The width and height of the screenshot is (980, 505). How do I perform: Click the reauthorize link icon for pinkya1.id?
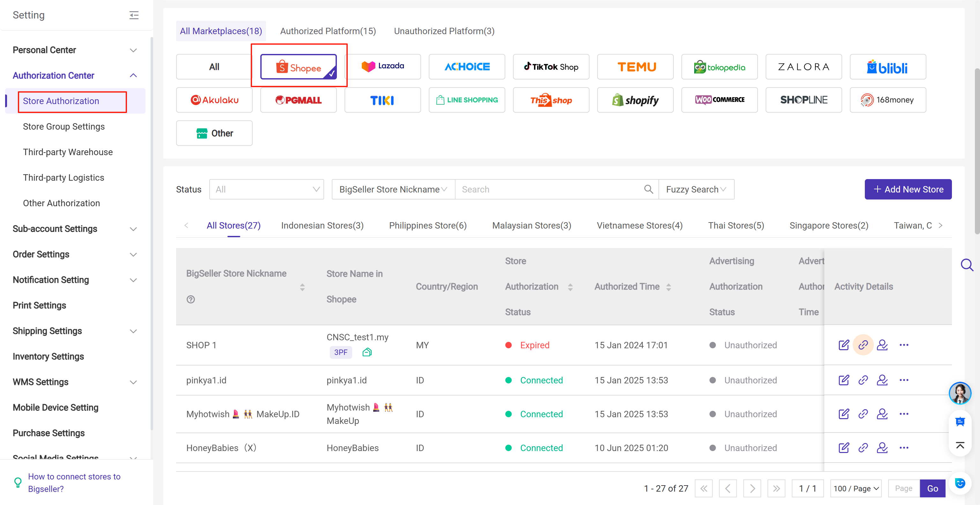863,380
